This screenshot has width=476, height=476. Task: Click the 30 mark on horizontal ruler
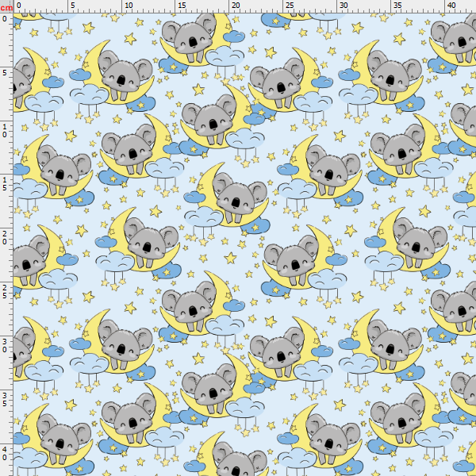click(344, 6)
